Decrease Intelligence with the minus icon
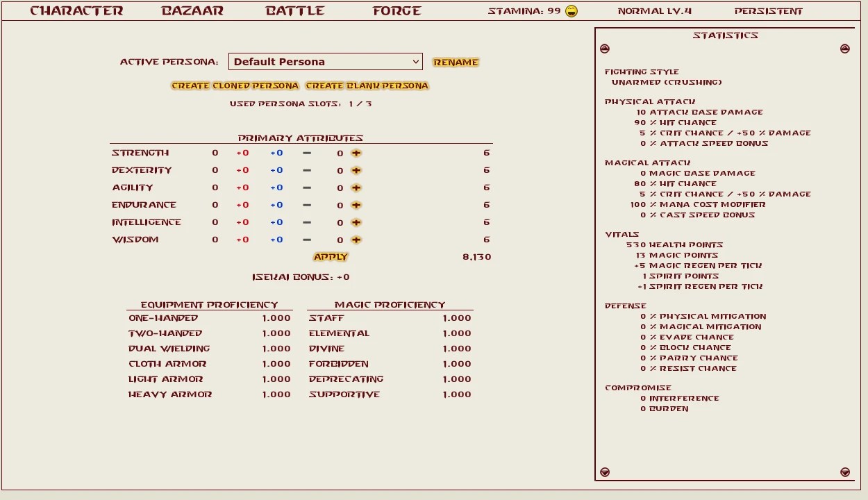Viewport: 868px width, 500px height. click(307, 222)
